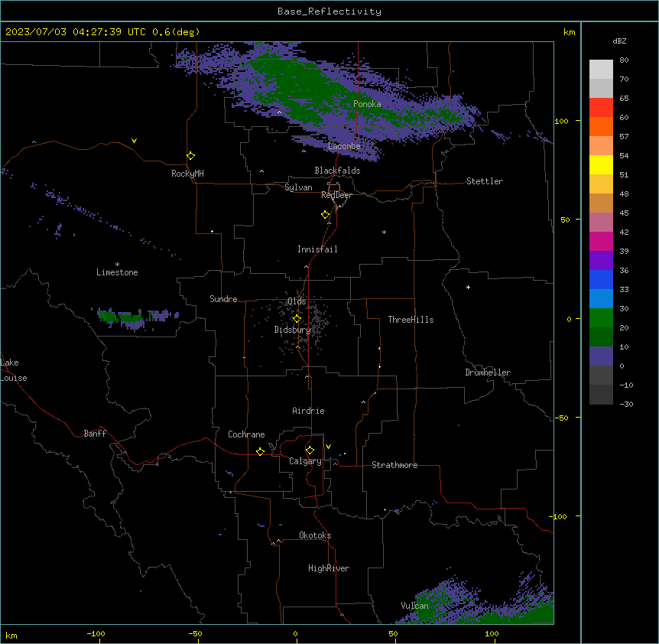Click the Didsbury town label
This screenshot has height=644, width=659.
[x=292, y=330]
